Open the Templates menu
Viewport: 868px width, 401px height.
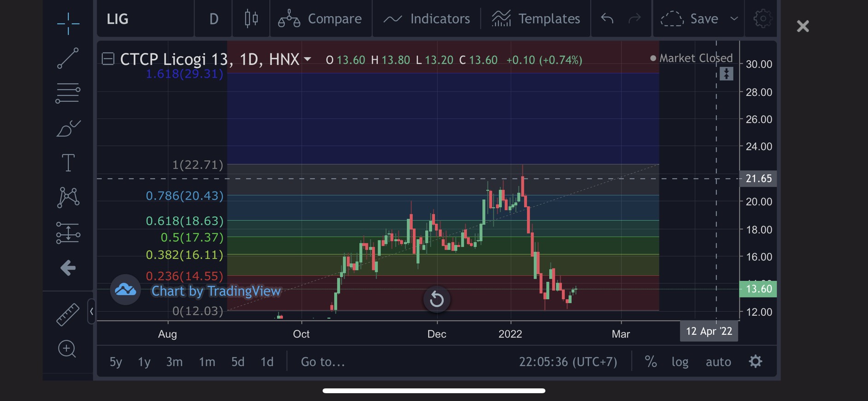[536, 18]
